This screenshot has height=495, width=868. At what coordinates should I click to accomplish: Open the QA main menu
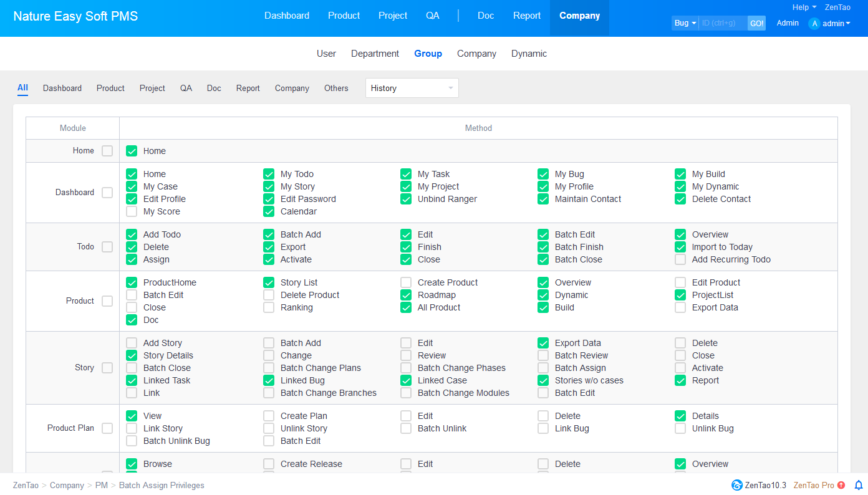[x=433, y=16]
